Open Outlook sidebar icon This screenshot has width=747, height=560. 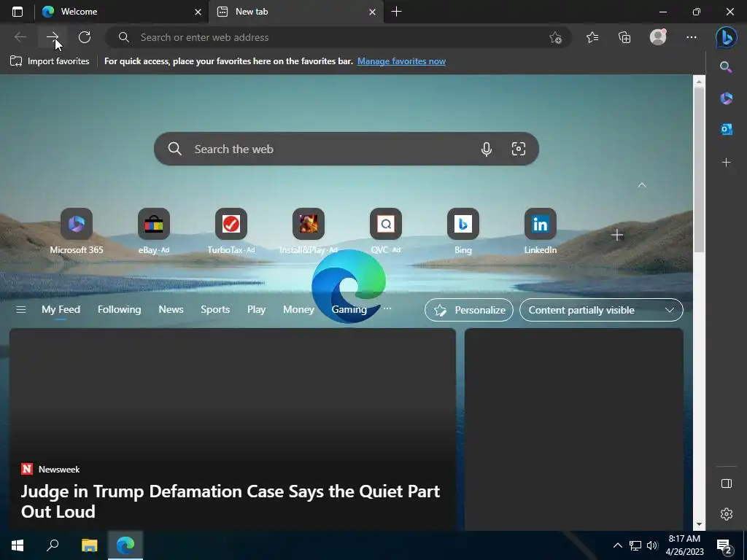coord(726,129)
